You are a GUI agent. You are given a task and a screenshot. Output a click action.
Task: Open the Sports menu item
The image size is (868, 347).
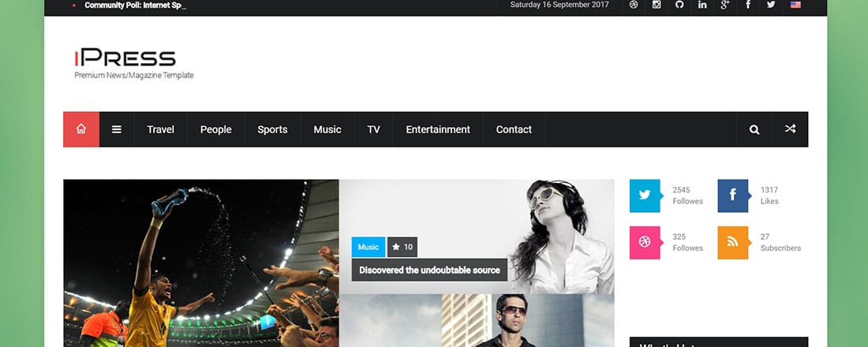pyautogui.click(x=272, y=129)
